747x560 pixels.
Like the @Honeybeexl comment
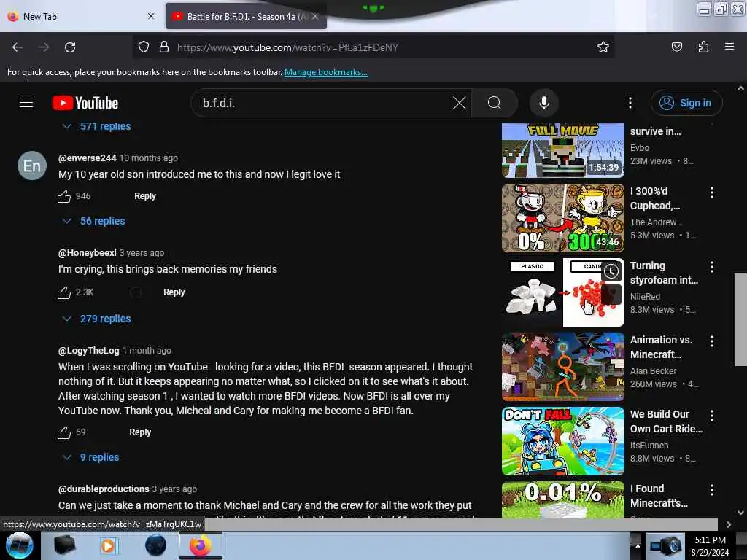[64, 292]
